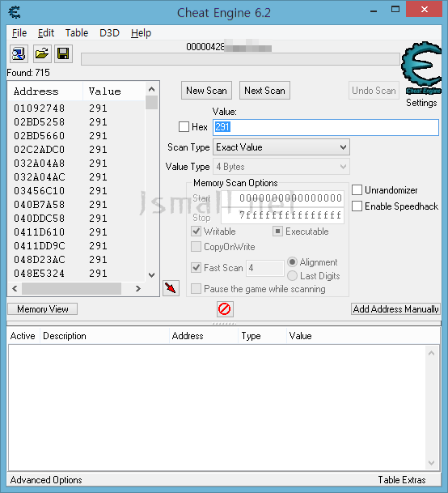Click the Description column header in the cheat table

click(x=104, y=336)
